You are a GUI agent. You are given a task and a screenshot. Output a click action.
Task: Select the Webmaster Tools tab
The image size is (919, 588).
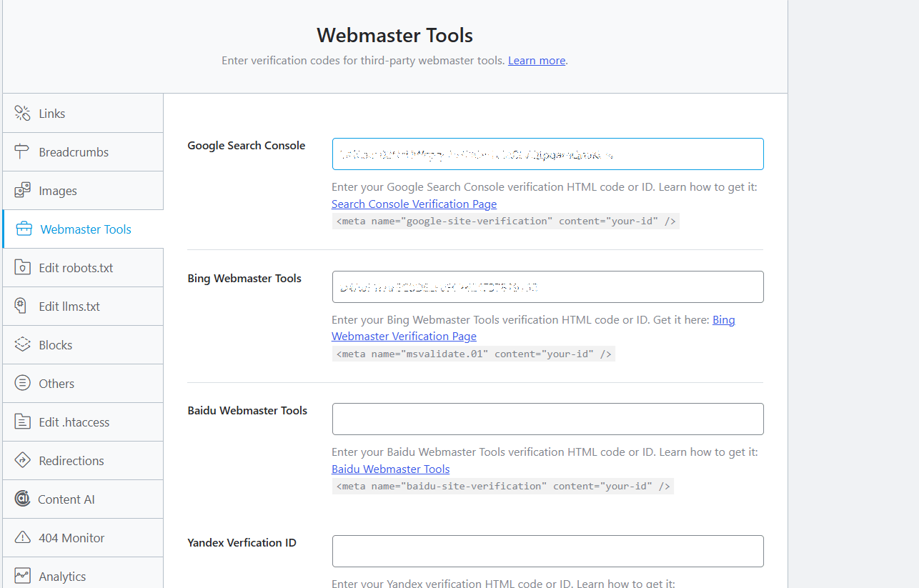pos(83,229)
